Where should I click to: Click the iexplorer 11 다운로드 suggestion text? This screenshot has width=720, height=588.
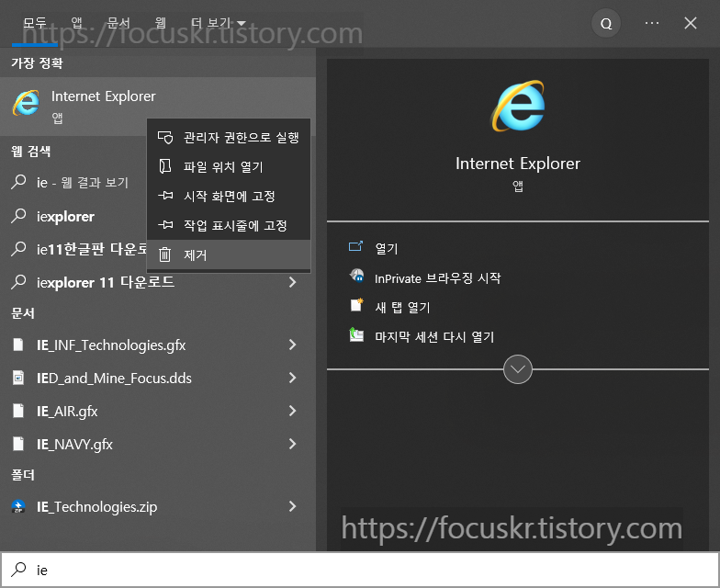coord(106,282)
